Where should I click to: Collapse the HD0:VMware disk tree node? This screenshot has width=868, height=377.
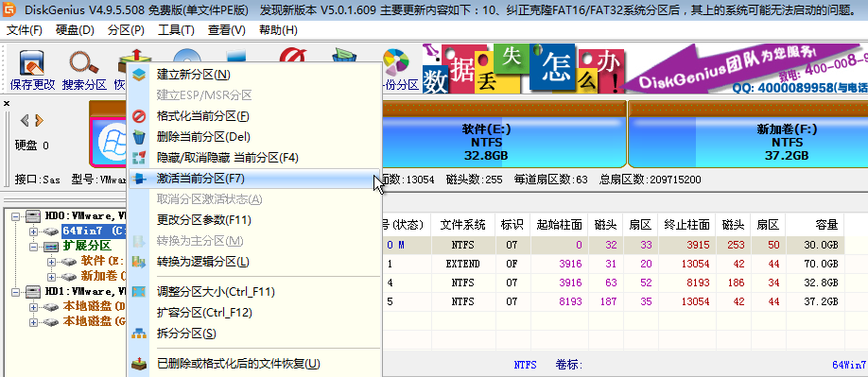click(x=16, y=215)
